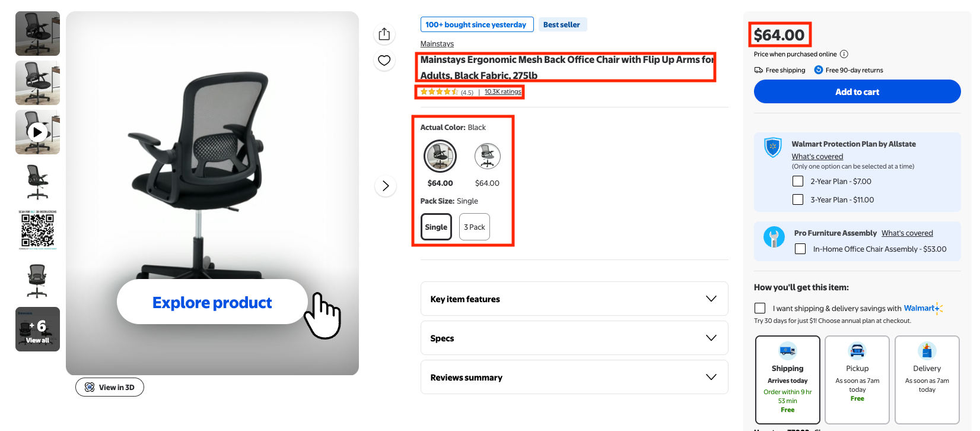Viewport: 980px width, 431px height.
Task: Open the QR code thumbnail image
Action: (37, 230)
